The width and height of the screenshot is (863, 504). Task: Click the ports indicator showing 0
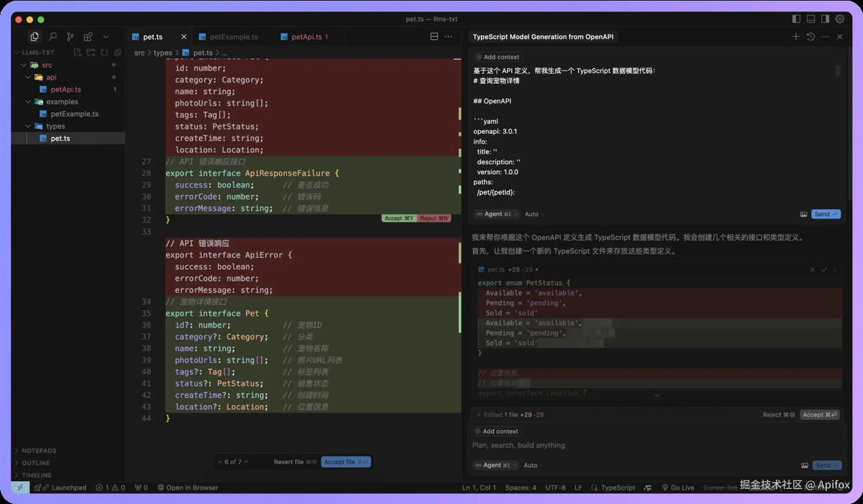pyautogui.click(x=141, y=488)
